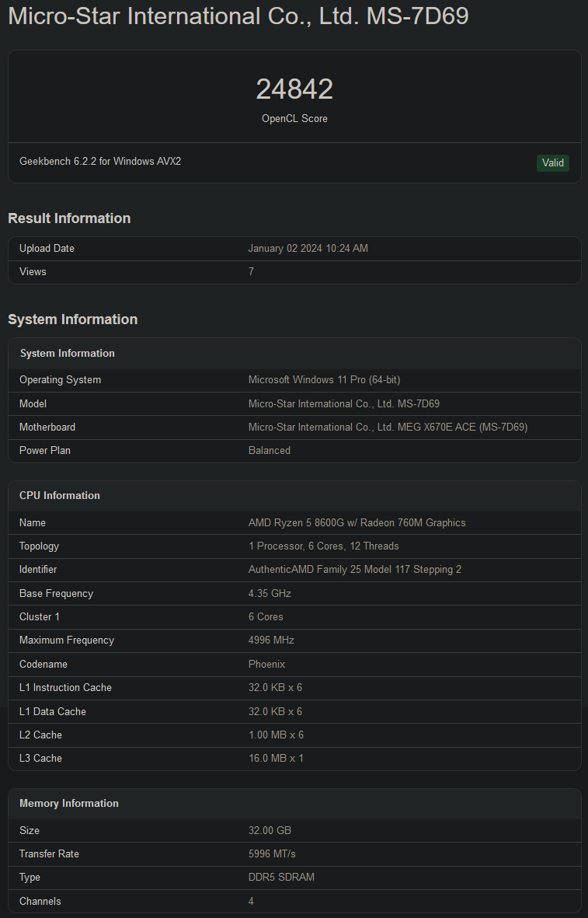Click the Identifier label

pyautogui.click(x=38, y=570)
